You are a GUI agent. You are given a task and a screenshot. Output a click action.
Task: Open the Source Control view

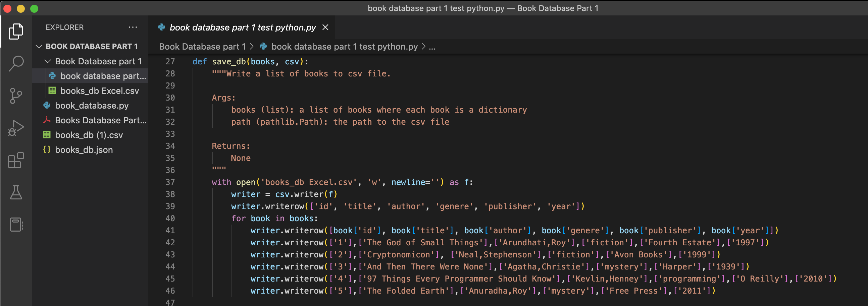click(x=16, y=95)
